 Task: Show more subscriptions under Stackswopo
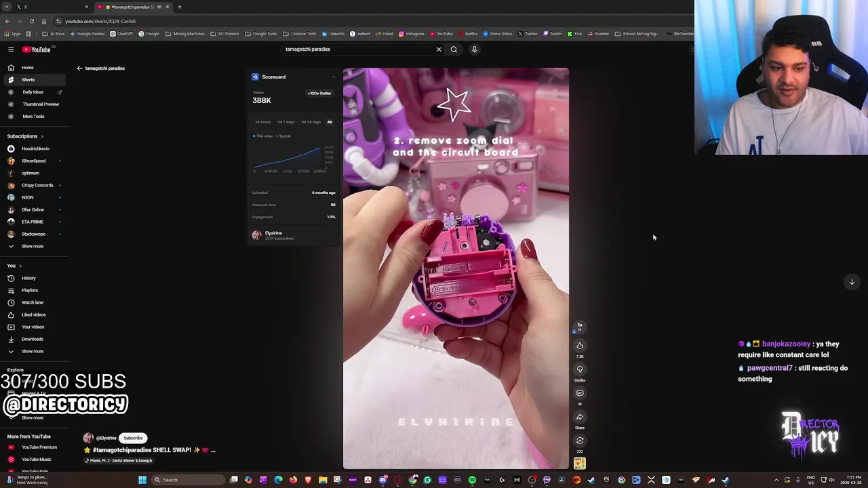click(x=32, y=246)
